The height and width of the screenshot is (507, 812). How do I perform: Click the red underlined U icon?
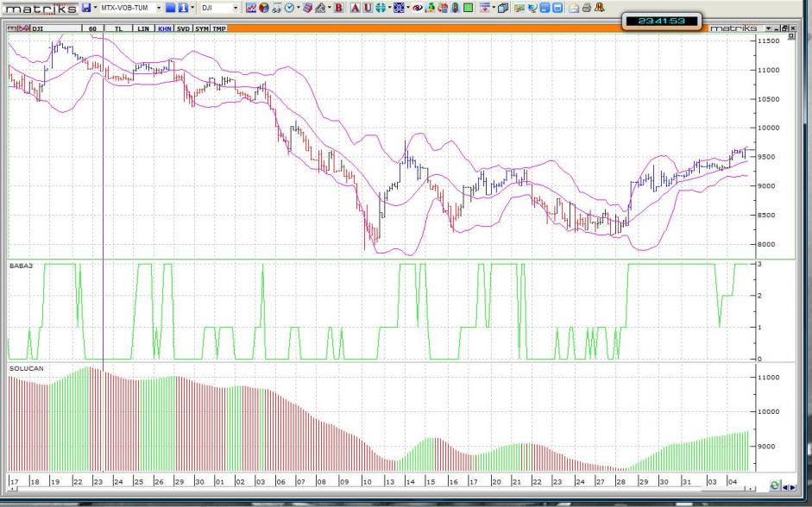coord(368,8)
